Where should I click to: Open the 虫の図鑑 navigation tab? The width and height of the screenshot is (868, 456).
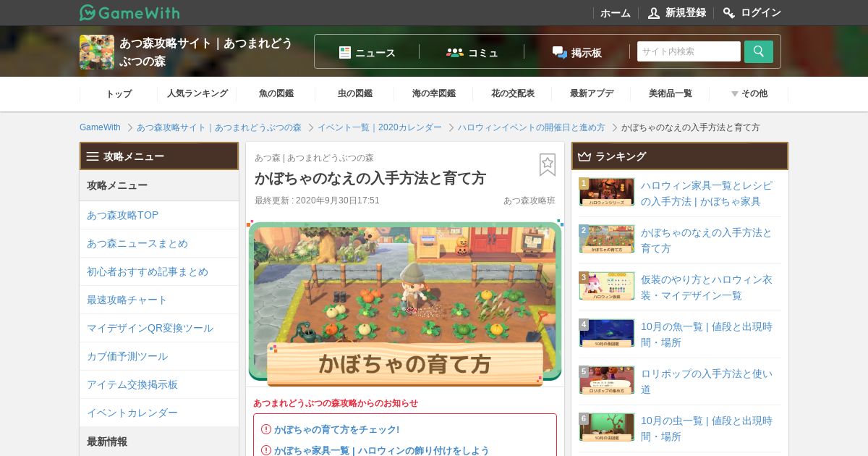(x=355, y=93)
